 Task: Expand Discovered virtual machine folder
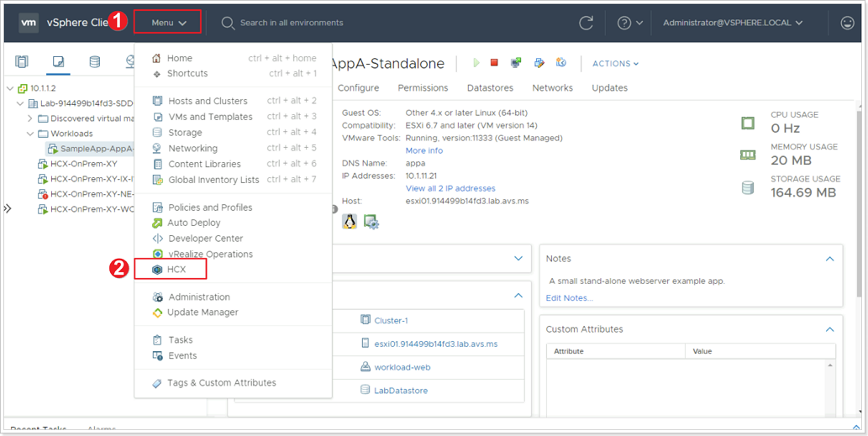(30, 118)
